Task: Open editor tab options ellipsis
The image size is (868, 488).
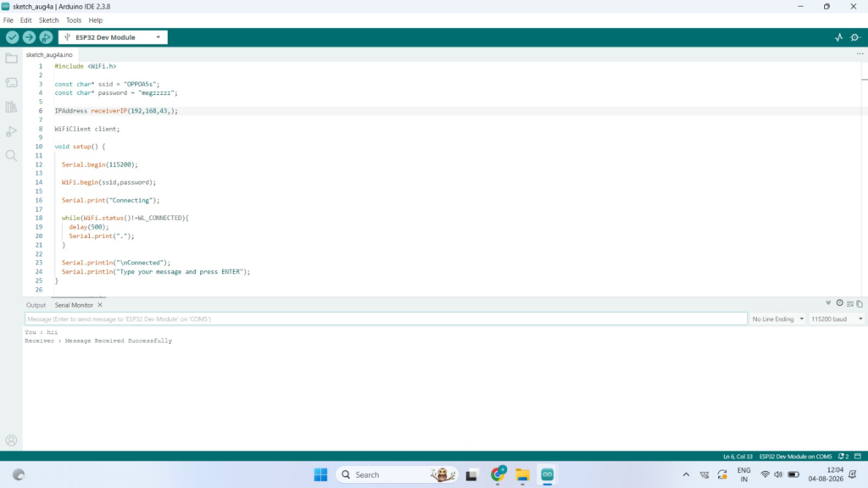Action: [x=860, y=53]
